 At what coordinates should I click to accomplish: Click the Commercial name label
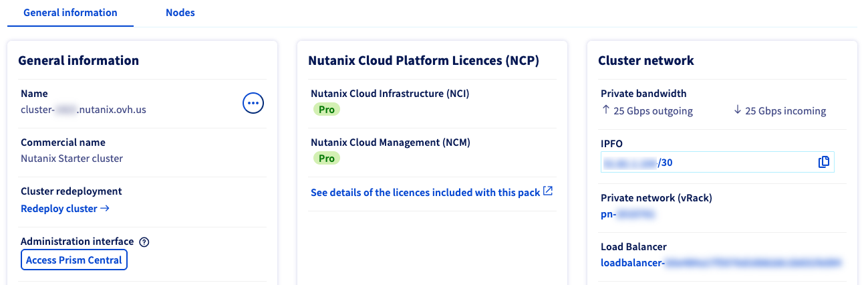[63, 142]
